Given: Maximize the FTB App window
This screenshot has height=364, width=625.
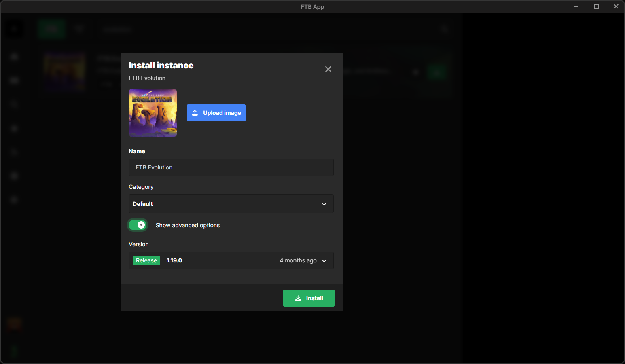Looking at the screenshot, I should coord(596,6).
